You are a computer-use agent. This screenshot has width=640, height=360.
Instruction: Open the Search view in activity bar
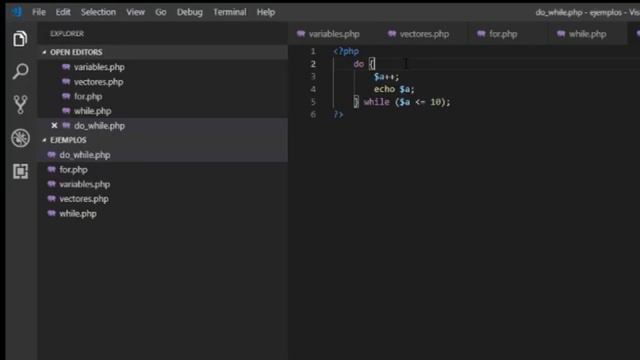(x=20, y=71)
